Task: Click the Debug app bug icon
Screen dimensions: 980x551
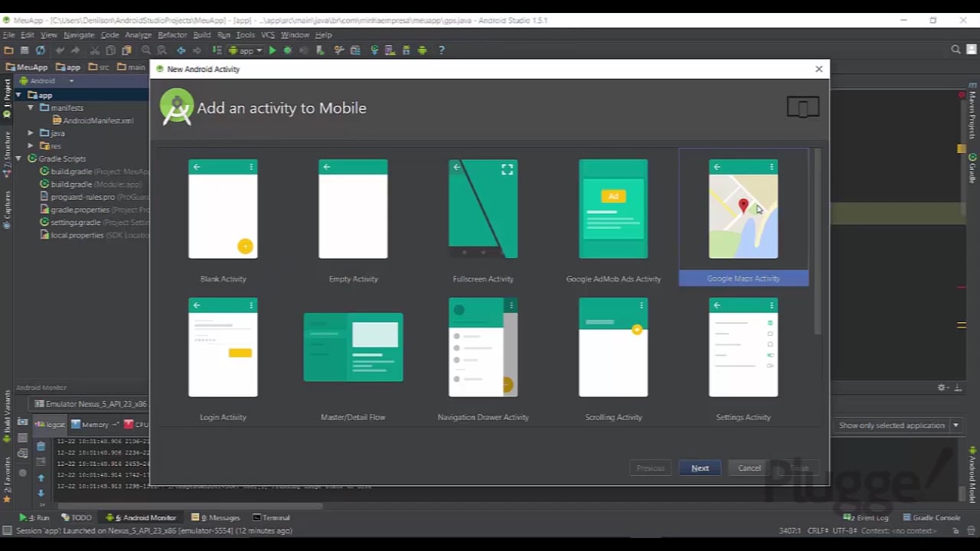Action: 288,51
